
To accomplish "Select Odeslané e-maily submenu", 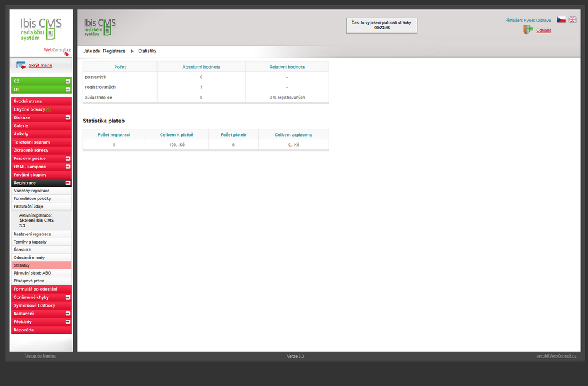I will [41, 258].
